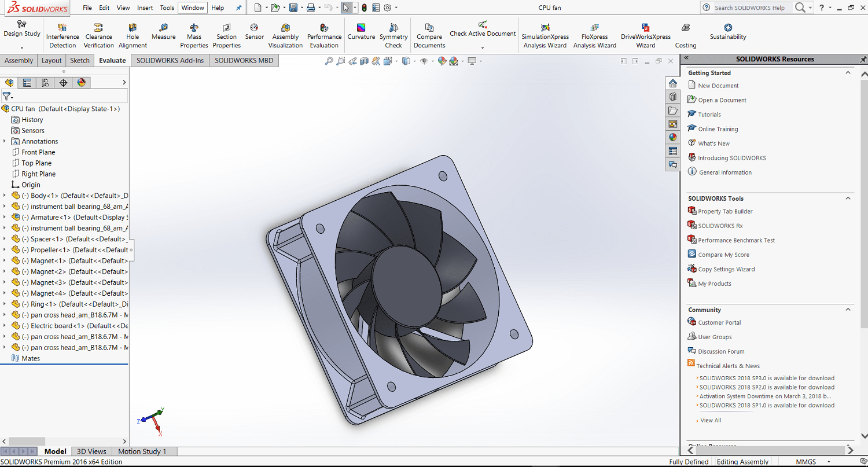Open the DriveWorksXpress Wizard
Image resolution: width=868 pixels, height=467 pixels.
(646, 36)
